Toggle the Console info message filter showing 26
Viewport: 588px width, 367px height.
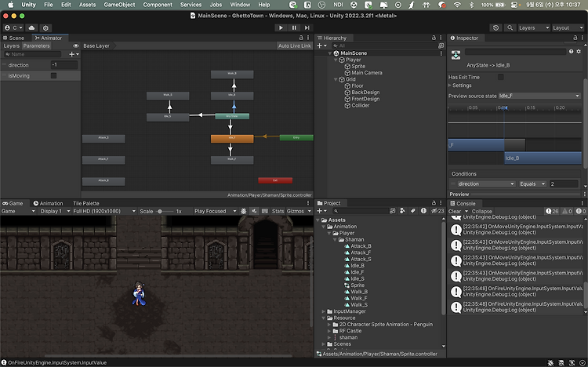[552, 211]
